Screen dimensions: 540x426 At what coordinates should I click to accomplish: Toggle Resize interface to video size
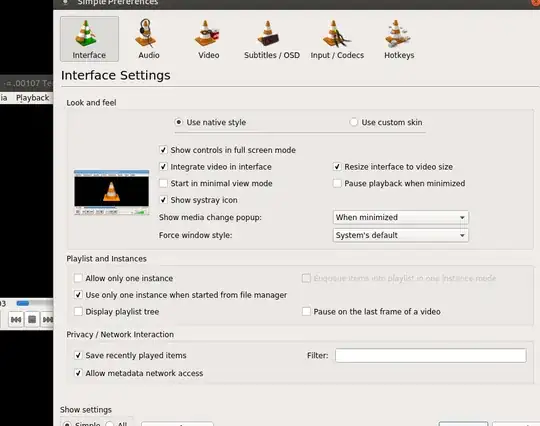337,167
